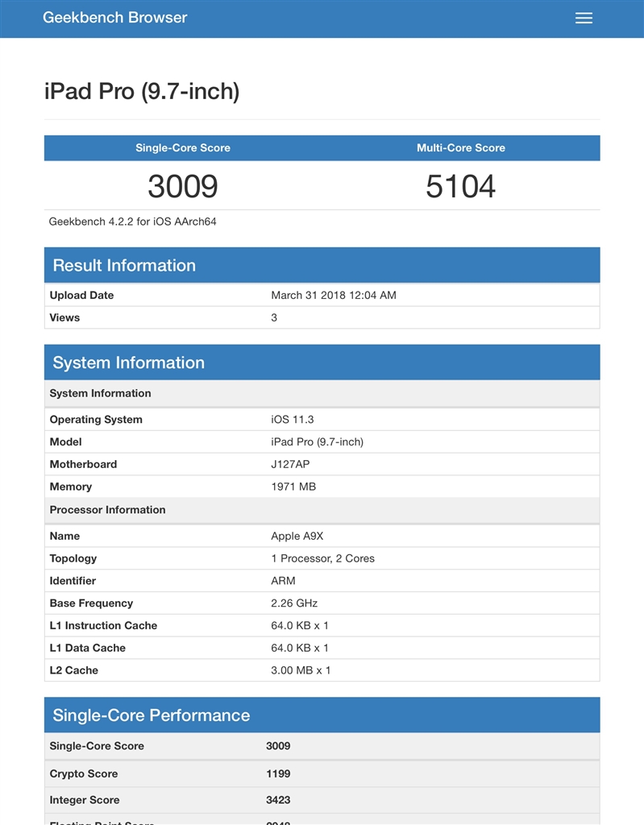Viewport: 644px width, 825px height.
Task: Select the Model value iPad Pro (9.7-inch)
Action: 317,442
